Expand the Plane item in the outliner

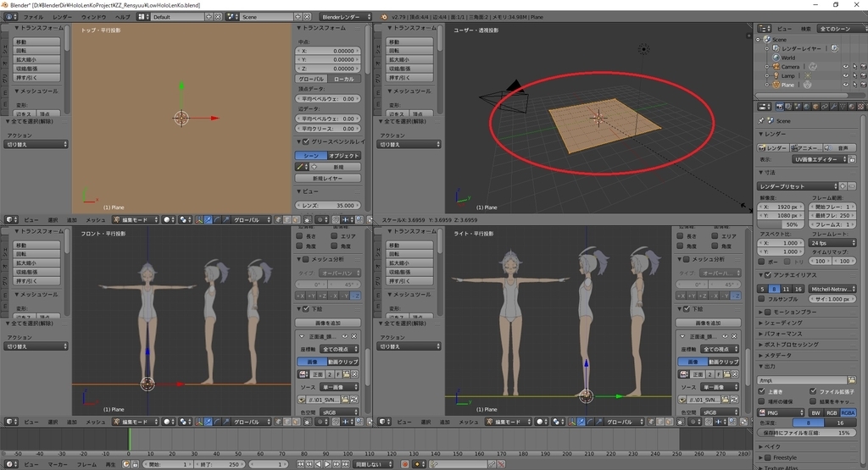[x=767, y=85]
